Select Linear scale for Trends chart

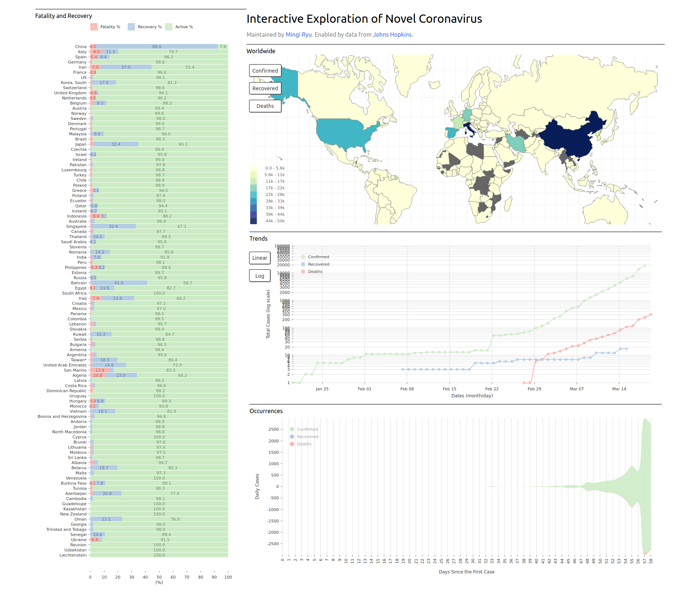point(259,258)
